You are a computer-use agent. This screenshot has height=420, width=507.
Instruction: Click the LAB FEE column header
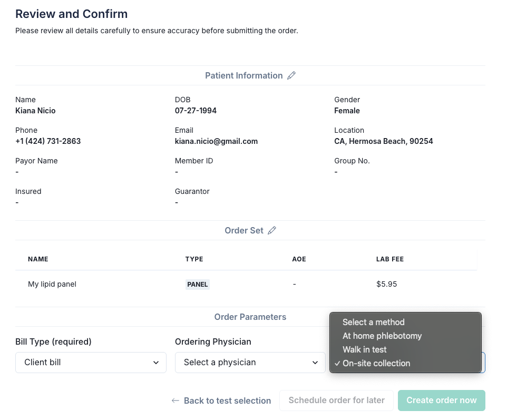[390, 259]
